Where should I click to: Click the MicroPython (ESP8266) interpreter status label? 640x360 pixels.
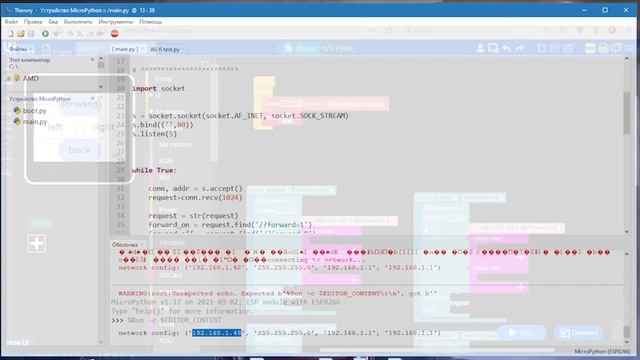pos(602,351)
